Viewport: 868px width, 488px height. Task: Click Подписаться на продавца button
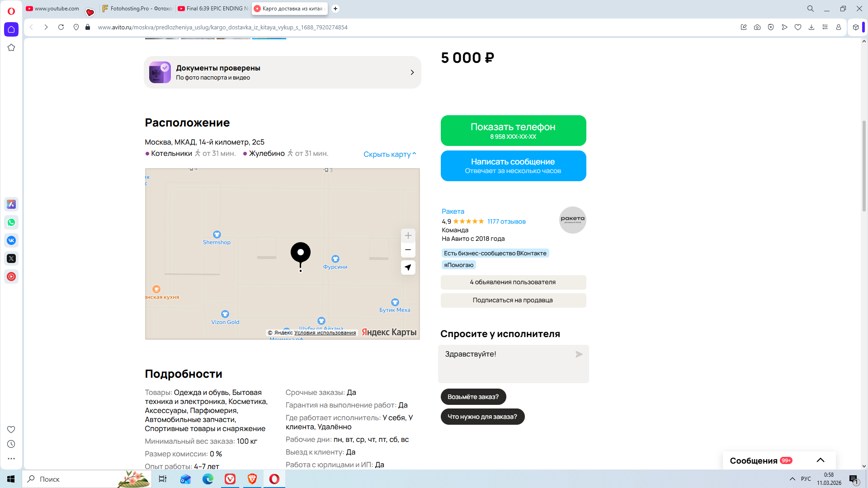[x=513, y=300]
